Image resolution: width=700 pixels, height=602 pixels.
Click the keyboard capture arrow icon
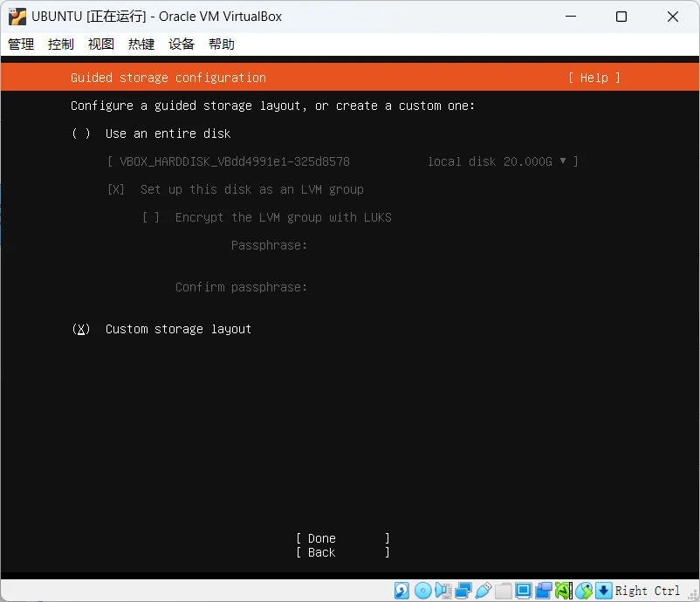click(x=604, y=591)
